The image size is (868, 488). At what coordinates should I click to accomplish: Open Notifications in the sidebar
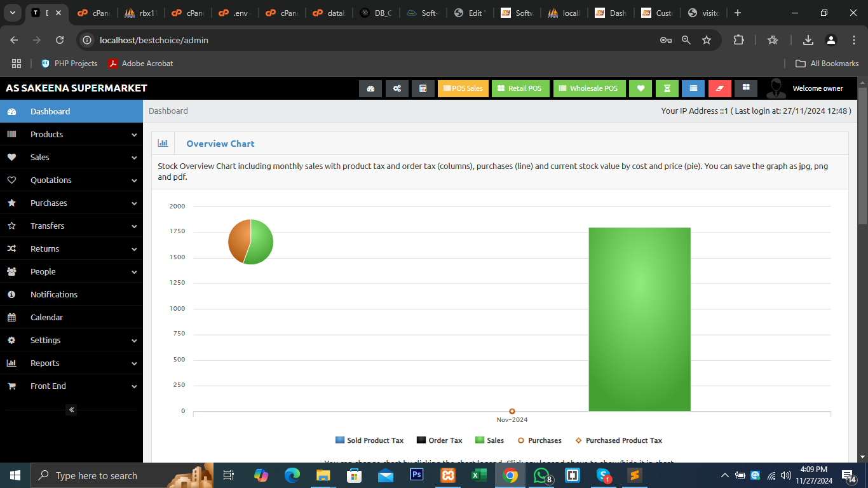click(x=71, y=294)
